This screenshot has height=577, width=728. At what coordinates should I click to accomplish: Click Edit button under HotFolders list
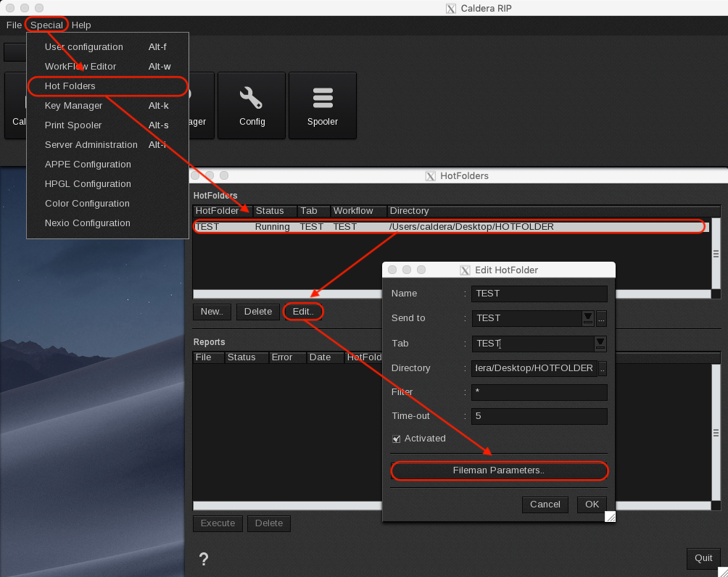(303, 312)
